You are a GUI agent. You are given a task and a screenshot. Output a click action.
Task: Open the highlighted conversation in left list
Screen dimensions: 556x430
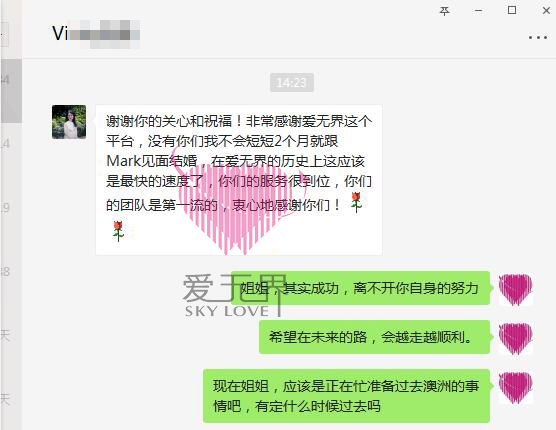click(x=11, y=91)
